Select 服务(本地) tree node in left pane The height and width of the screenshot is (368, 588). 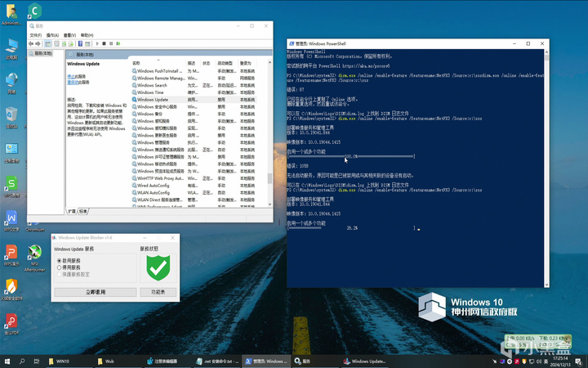click(x=43, y=53)
